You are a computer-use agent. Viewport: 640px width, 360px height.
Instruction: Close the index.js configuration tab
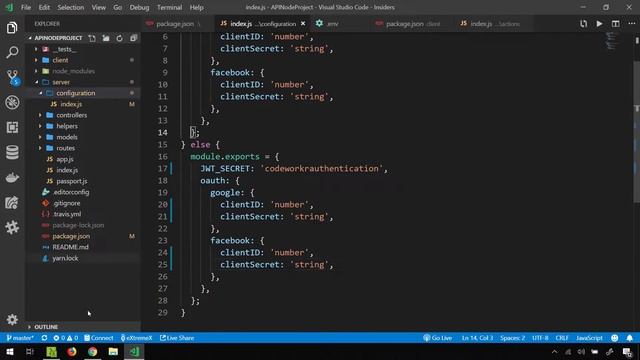pos(303,24)
